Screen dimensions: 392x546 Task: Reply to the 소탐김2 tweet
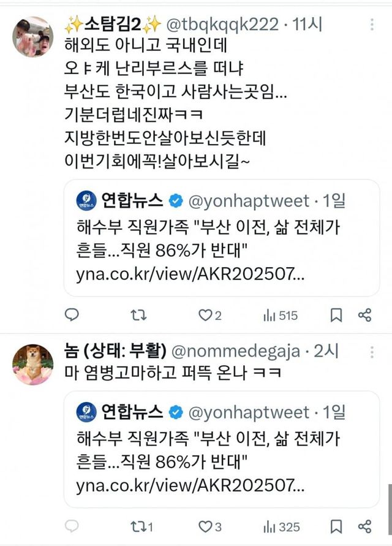72,315
